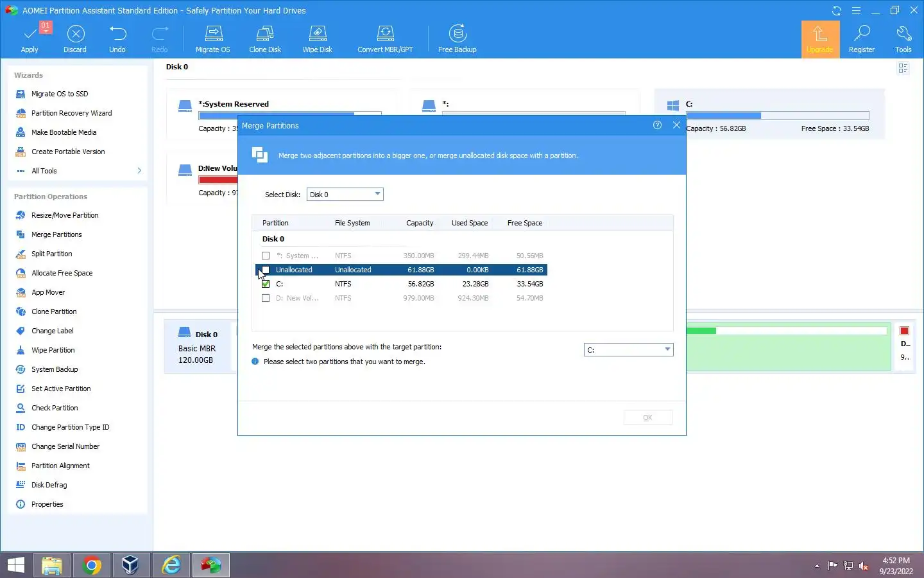Viewport: 924px width, 578px height.
Task: Click the Disk 0 Basic MBR block
Action: click(x=198, y=347)
